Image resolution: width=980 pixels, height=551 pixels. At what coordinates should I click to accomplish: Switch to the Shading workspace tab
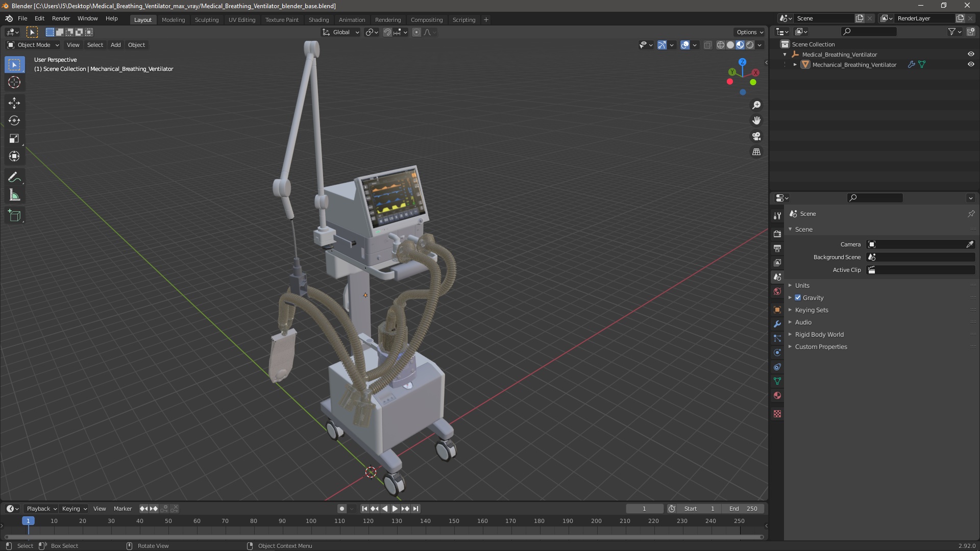point(318,19)
